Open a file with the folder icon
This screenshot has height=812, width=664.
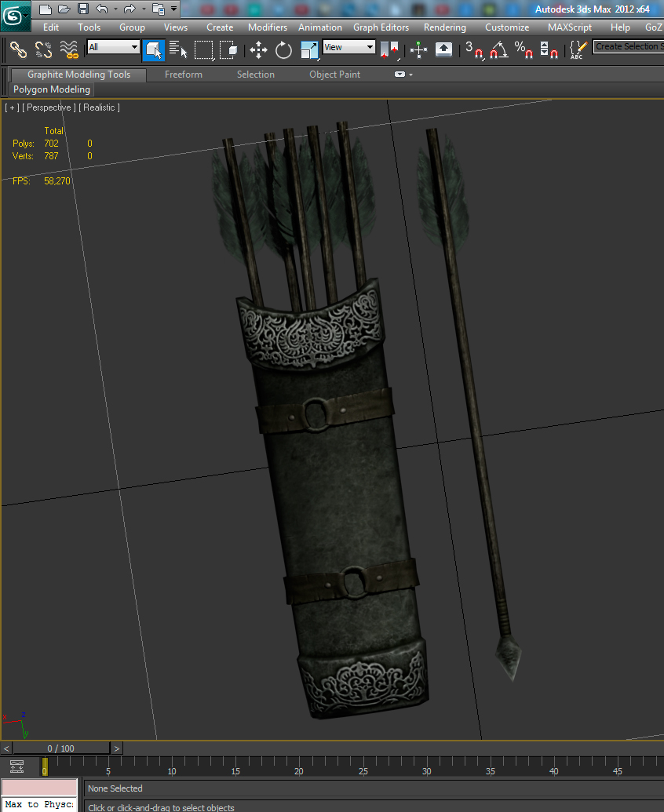pyautogui.click(x=64, y=9)
